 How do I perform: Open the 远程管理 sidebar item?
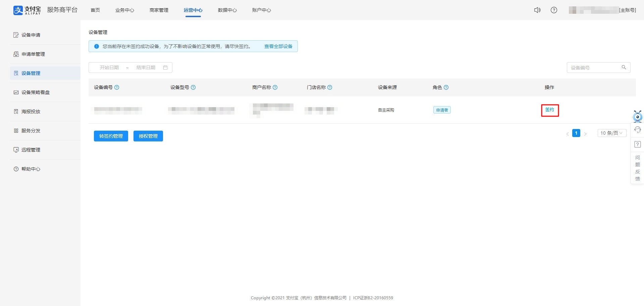click(x=45, y=150)
